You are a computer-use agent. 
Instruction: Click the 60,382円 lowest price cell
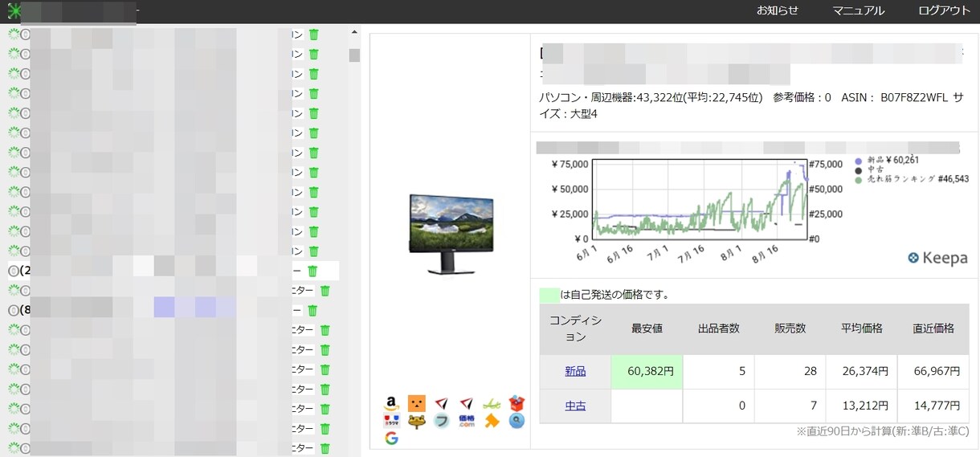647,371
